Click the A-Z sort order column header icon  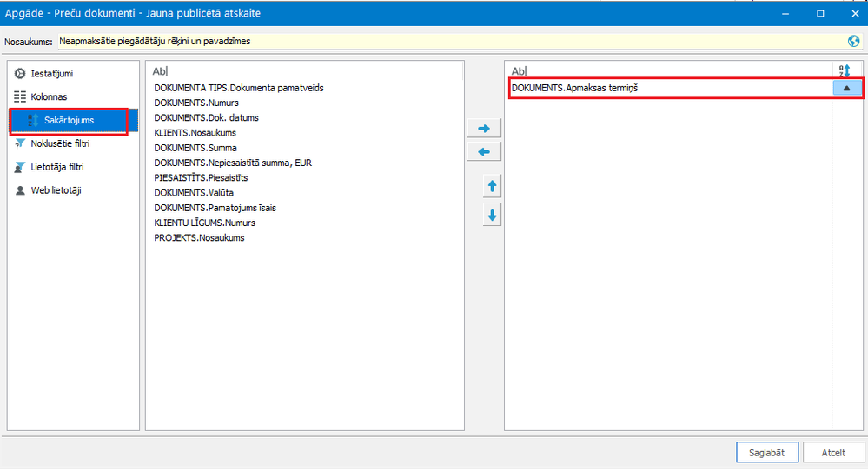point(845,71)
